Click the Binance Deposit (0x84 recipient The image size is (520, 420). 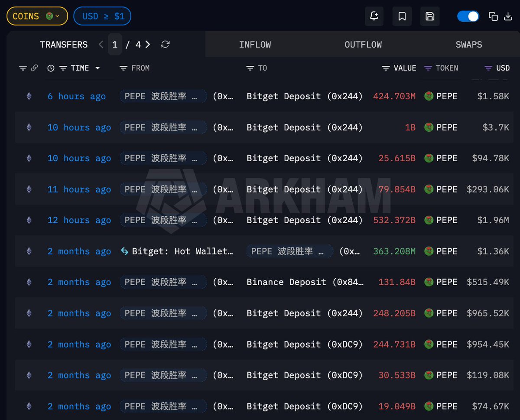(x=305, y=282)
